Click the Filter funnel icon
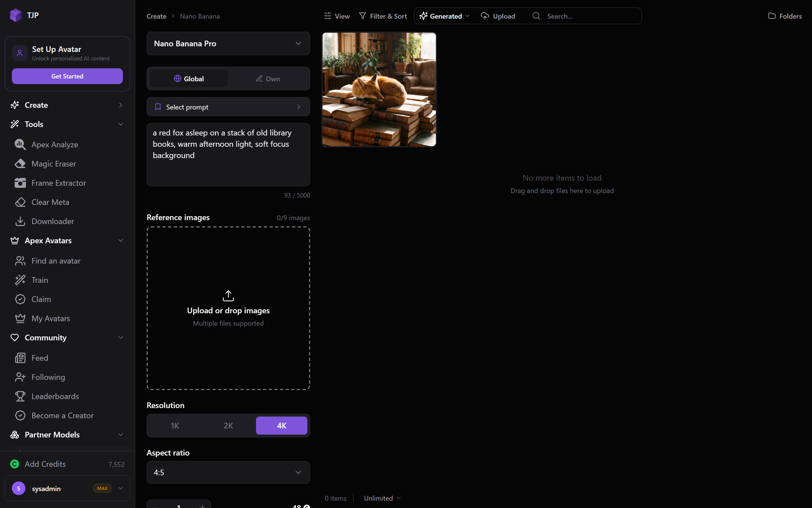This screenshot has width=812, height=508. pos(362,16)
